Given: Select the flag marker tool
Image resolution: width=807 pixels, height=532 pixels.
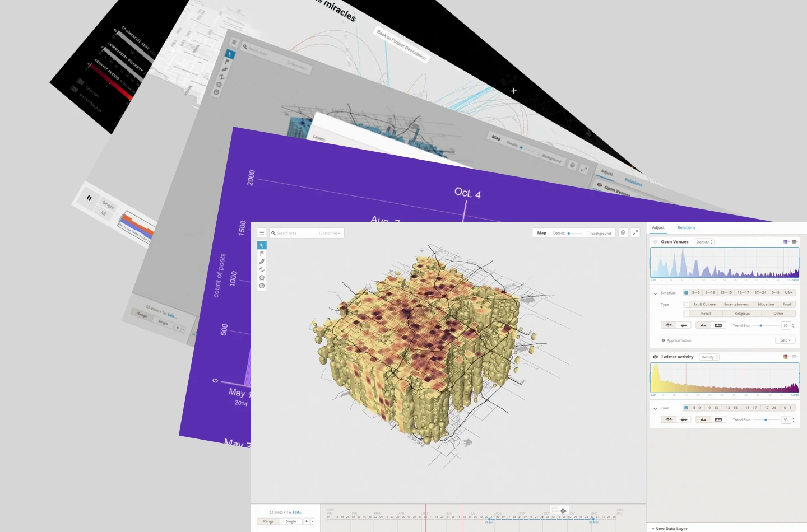Looking at the screenshot, I should pyautogui.click(x=262, y=254).
